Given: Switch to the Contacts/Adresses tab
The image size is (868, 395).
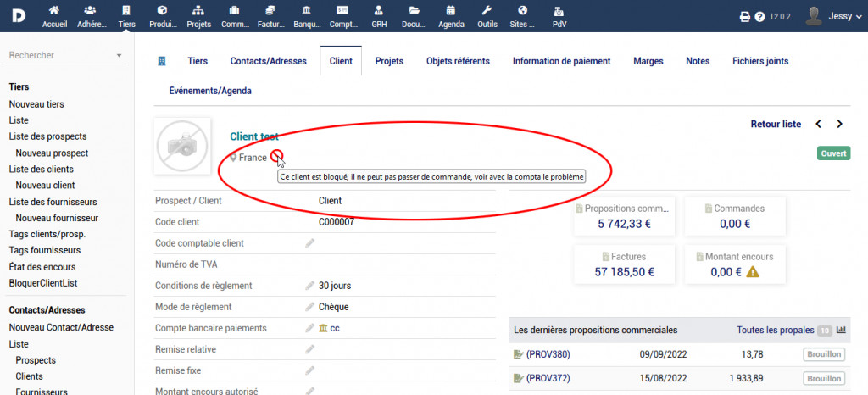Looking at the screenshot, I should click(268, 61).
